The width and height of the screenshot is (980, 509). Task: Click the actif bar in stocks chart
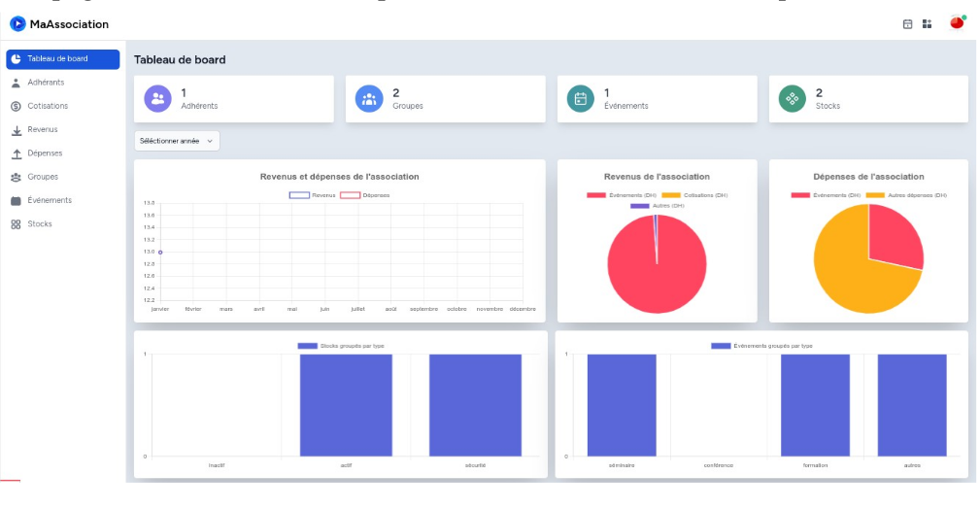coord(346,405)
